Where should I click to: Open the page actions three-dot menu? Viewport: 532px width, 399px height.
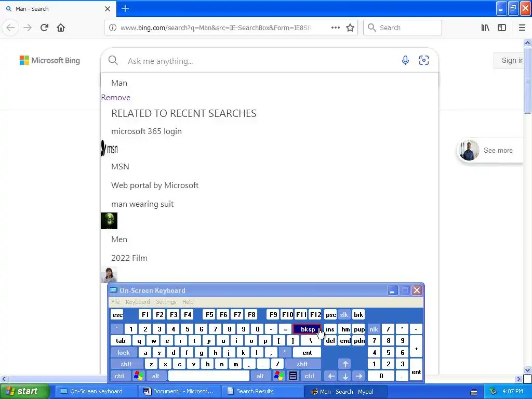[335, 28]
